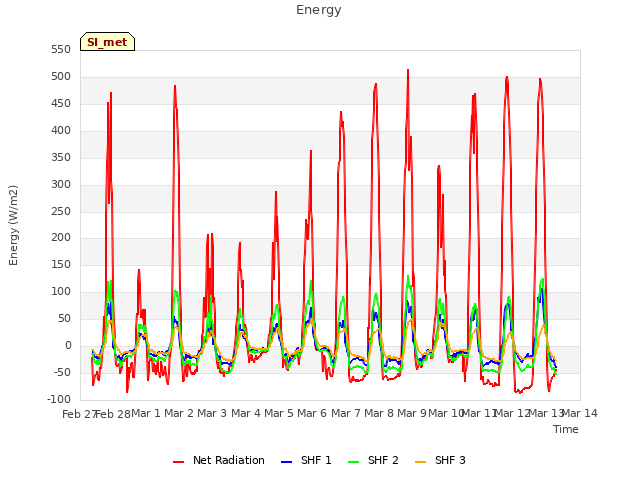The height and width of the screenshot is (480, 640).
Task: Click the green SHF 2 legend swatch
Action: click(353, 462)
